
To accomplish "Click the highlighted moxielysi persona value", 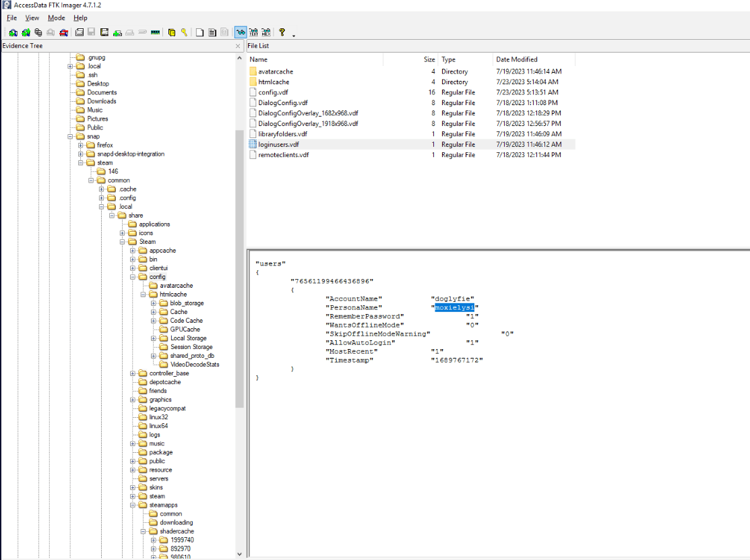I will click(454, 307).
